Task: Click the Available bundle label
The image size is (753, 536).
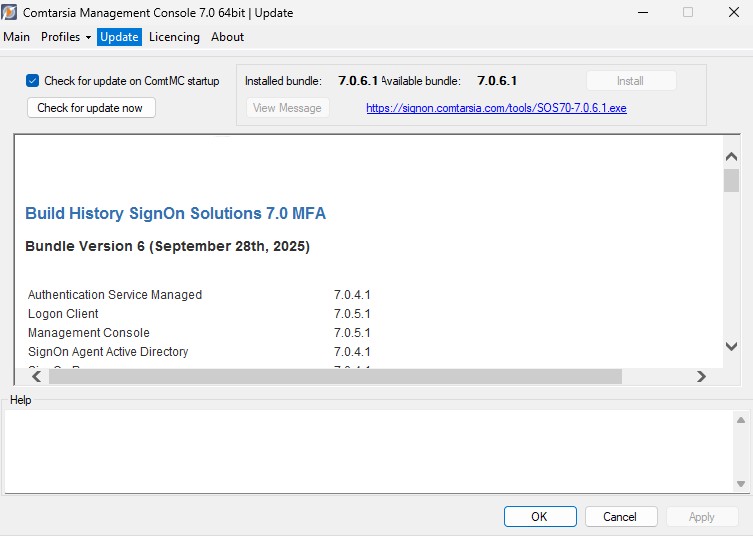Action: [x=421, y=81]
